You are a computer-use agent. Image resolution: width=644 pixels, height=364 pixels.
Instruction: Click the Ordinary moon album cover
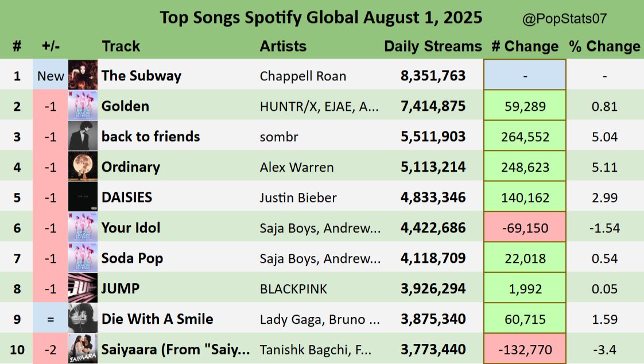point(83,166)
